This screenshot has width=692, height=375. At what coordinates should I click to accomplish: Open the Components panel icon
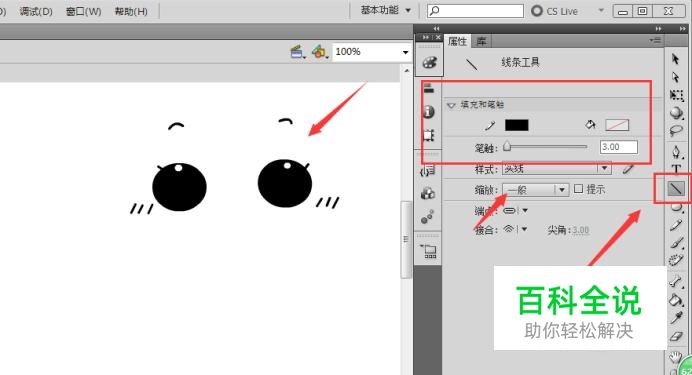[428, 193]
